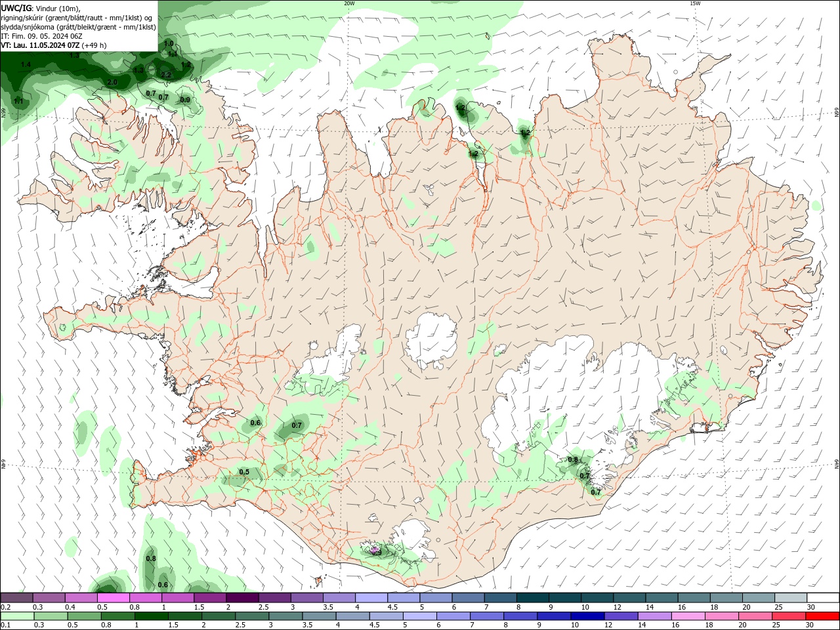This screenshot has width=840, height=630.
Task: Select the '1.0' value near the header box
Action: [169, 44]
